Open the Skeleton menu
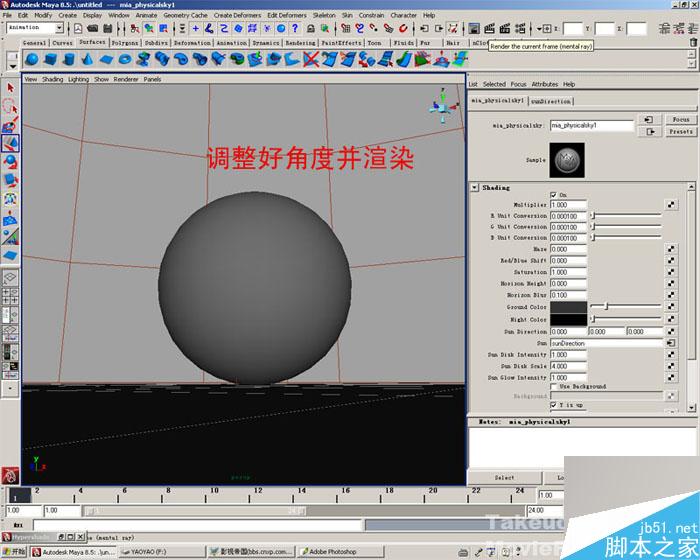700x560 pixels. pos(324,15)
